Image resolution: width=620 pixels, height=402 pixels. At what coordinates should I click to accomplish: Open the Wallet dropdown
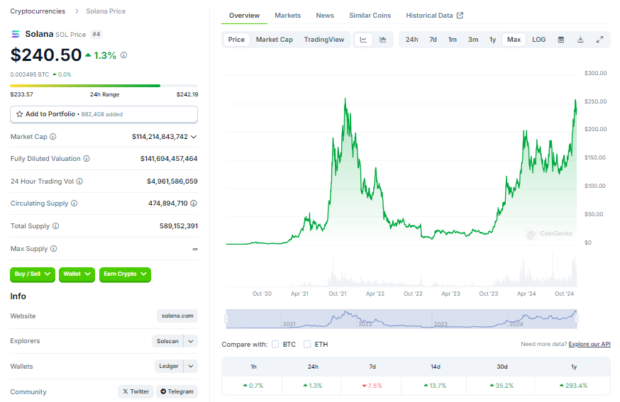(x=77, y=274)
